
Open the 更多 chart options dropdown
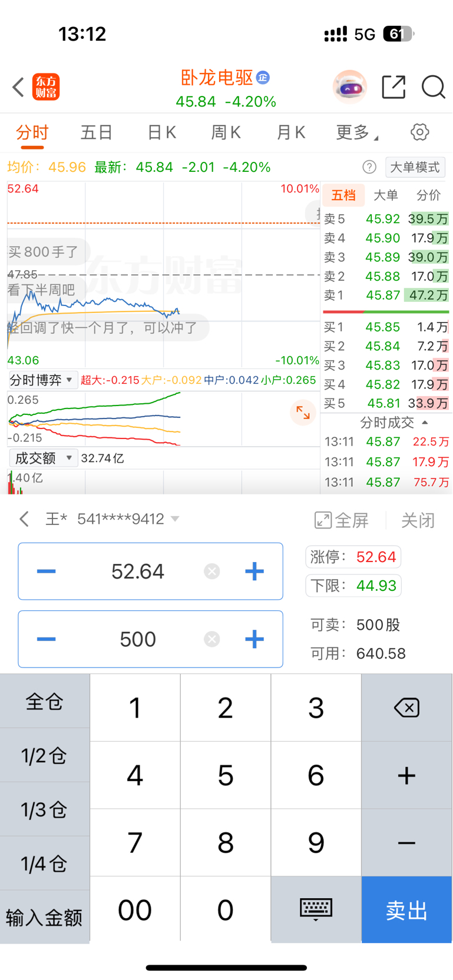[357, 132]
